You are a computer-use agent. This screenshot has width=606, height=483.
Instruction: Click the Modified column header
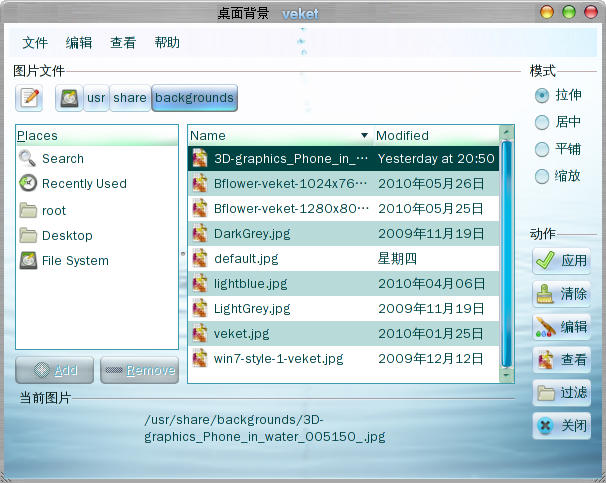[435, 135]
